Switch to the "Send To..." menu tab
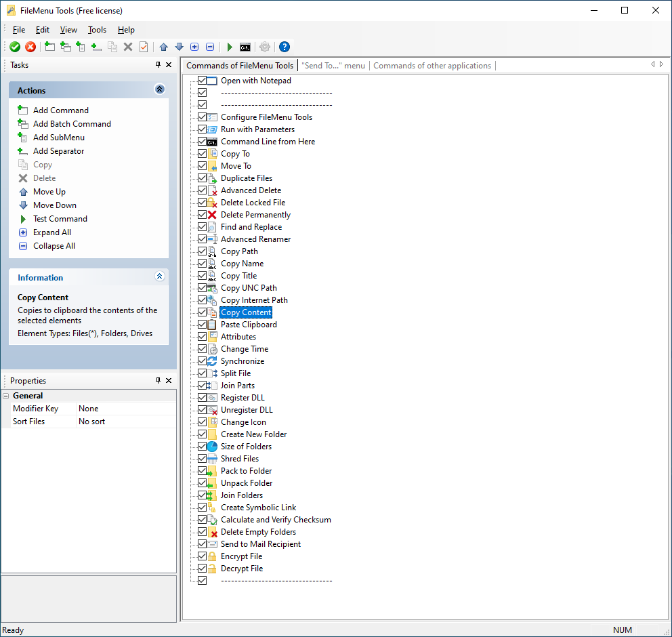 click(333, 66)
